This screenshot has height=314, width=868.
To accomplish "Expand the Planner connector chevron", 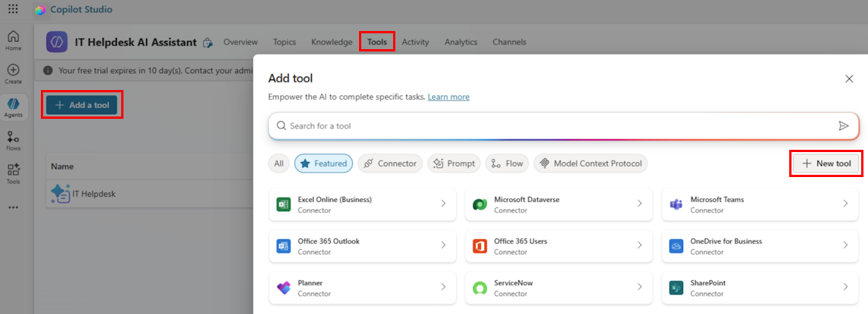I will [x=443, y=286].
